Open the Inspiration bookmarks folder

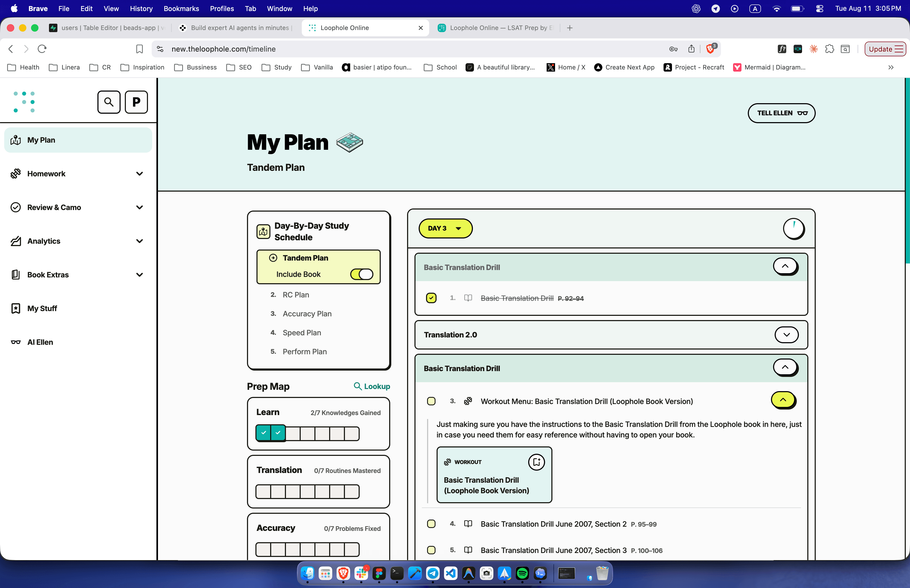pyautogui.click(x=142, y=67)
